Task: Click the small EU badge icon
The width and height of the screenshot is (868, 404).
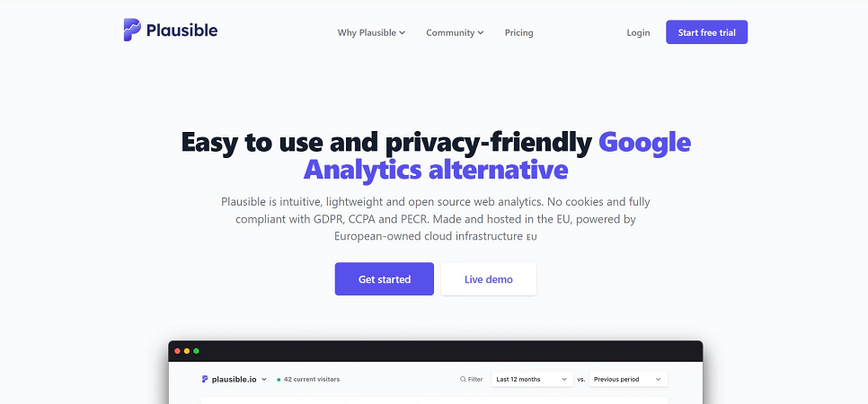Action: coord(532,238)
